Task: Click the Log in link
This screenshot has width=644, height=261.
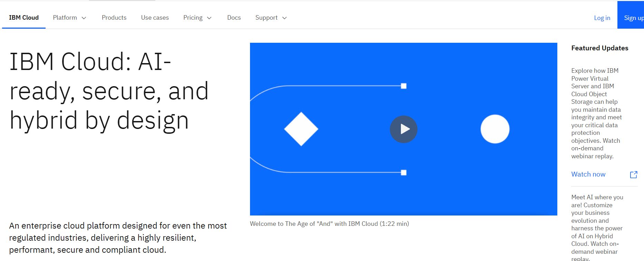Action: 602,18
